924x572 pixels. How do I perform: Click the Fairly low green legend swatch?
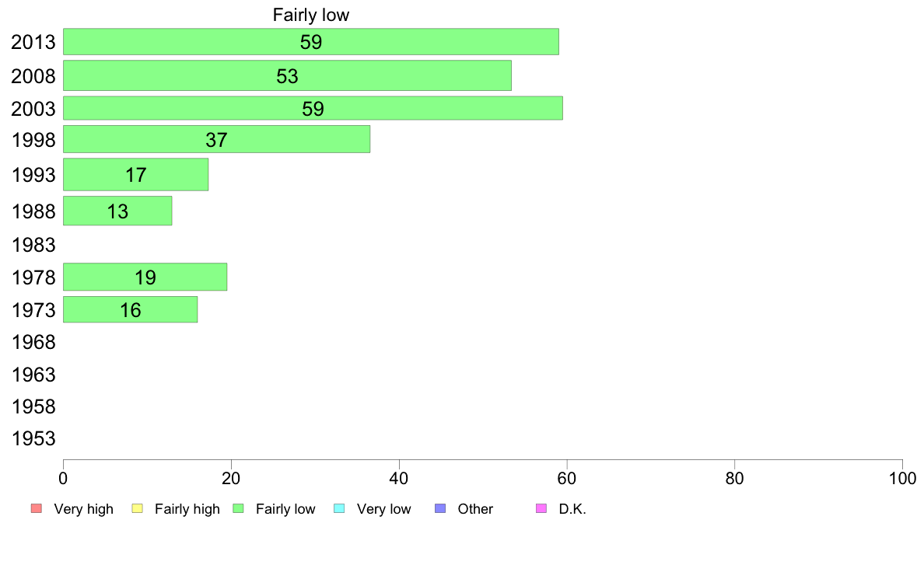coord(238,508)
